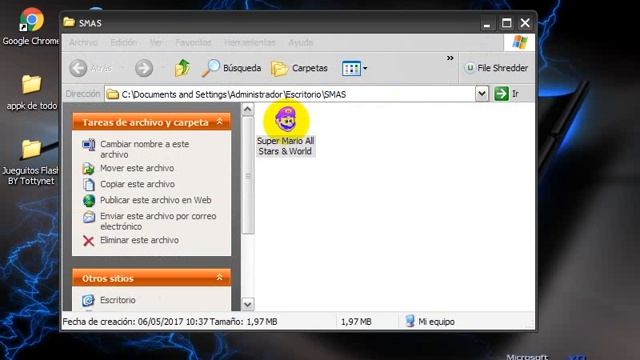Screen dimensions: 640x360
Task: Click the Ir go button
Action: tap(507, 94)
